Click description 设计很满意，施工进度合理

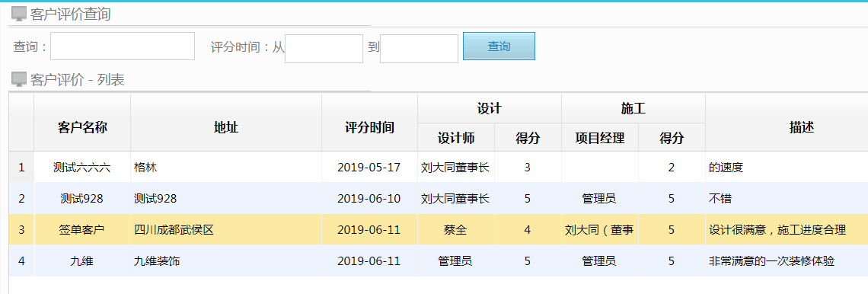tap(777, 229)
